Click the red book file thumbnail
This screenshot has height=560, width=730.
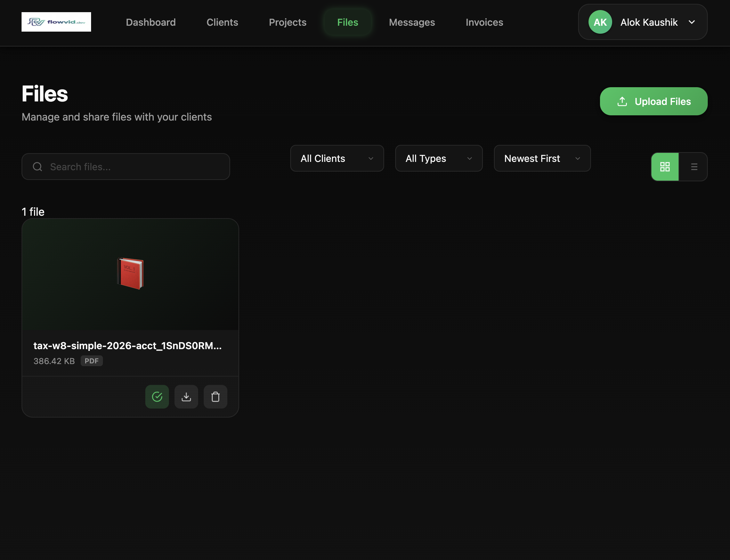(x=130, y=274)
